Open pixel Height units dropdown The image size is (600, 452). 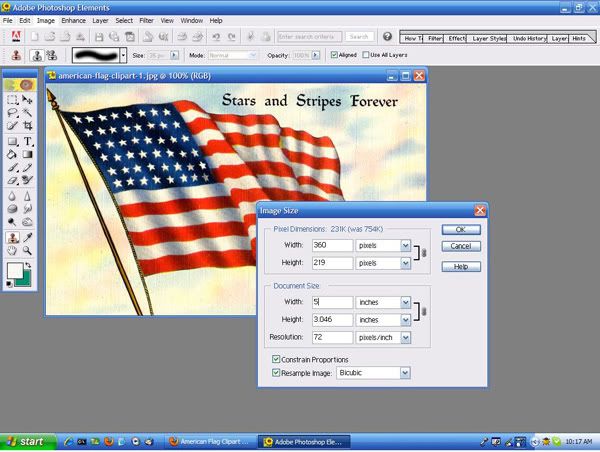tap(405, 263)
